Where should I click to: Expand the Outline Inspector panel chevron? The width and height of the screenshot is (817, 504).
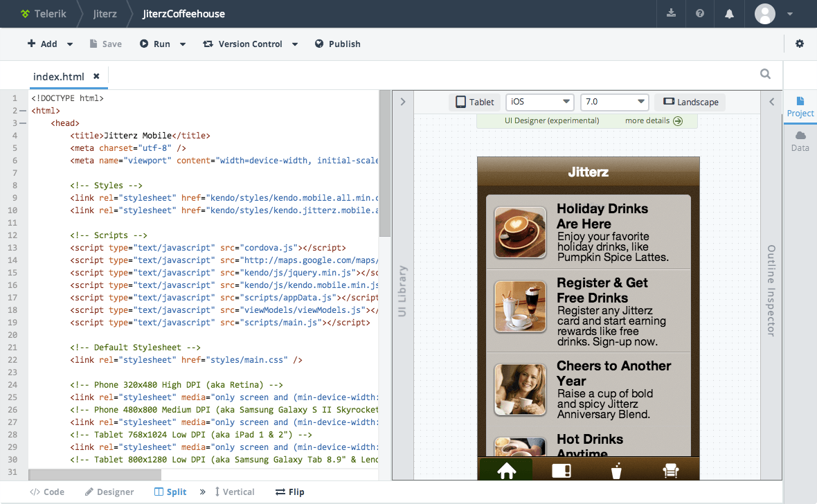[x=772, y=102]
